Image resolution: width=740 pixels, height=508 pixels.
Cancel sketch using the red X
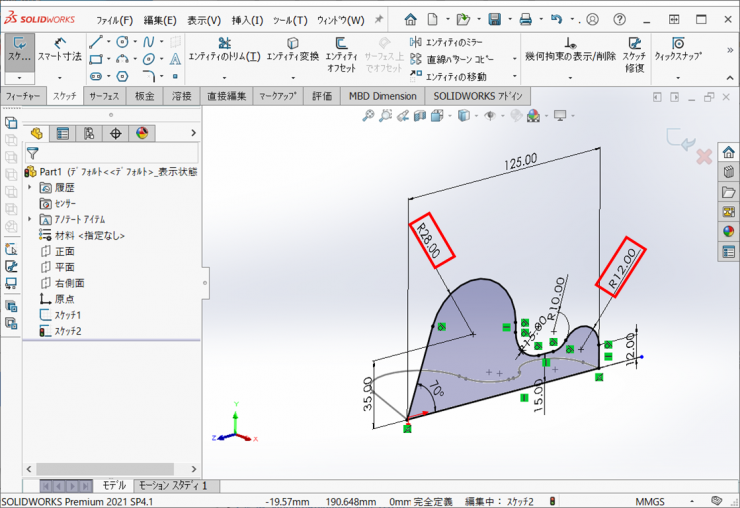point(704,156)
